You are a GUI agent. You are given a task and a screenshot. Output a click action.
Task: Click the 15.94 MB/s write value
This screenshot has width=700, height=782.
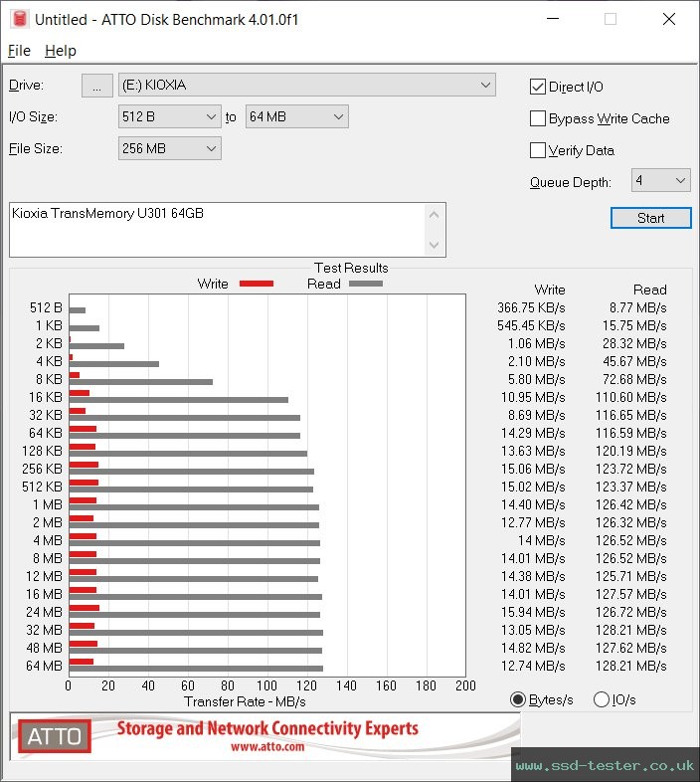coord(534,612)
